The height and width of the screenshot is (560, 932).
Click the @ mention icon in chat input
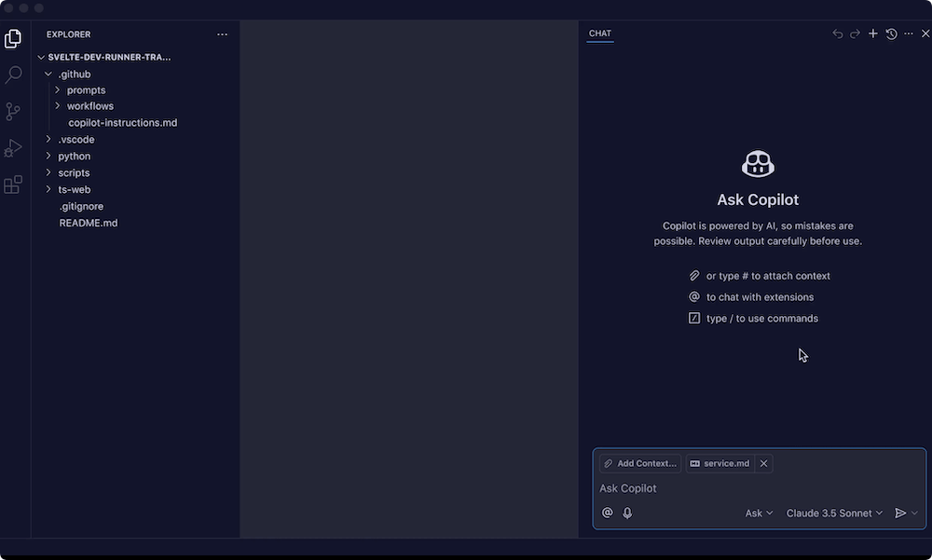tap(607, 512)
